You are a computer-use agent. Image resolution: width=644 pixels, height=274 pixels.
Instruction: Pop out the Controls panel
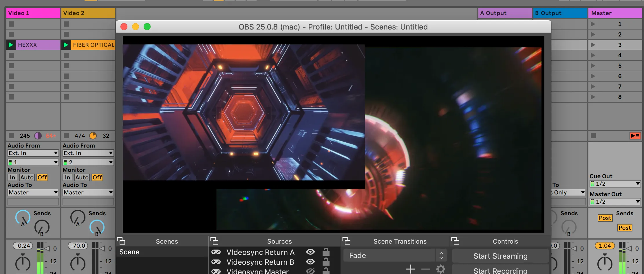coord(455,241)
